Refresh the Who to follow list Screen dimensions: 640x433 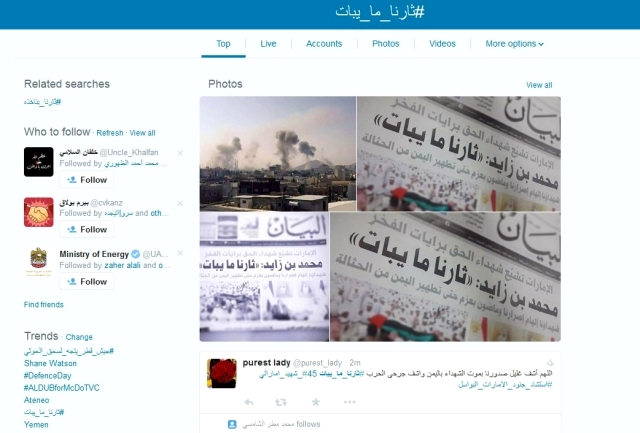pyautogui.click(x=110, y=133)
